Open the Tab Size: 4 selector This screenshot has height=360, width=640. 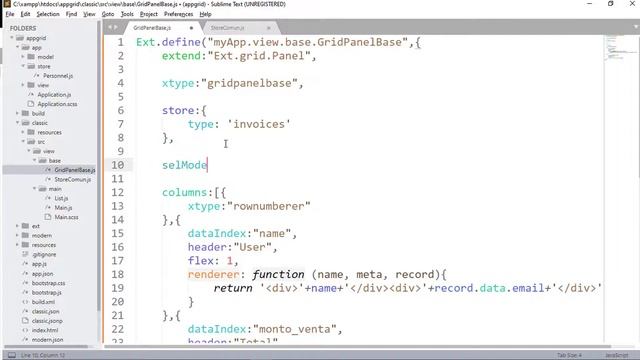(x=569, y=355)
